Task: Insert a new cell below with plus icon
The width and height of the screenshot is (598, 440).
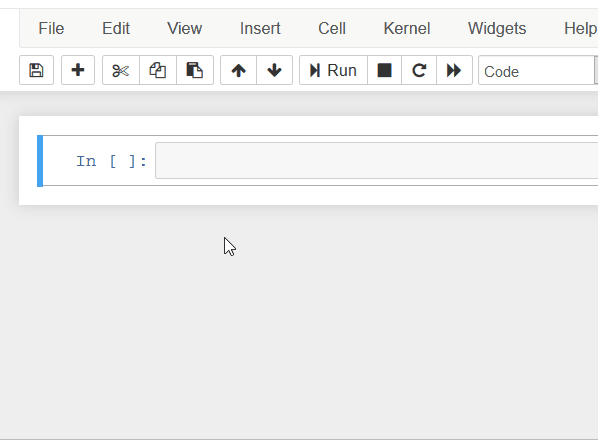Action: pyautogui.click(x=78, y=70)
